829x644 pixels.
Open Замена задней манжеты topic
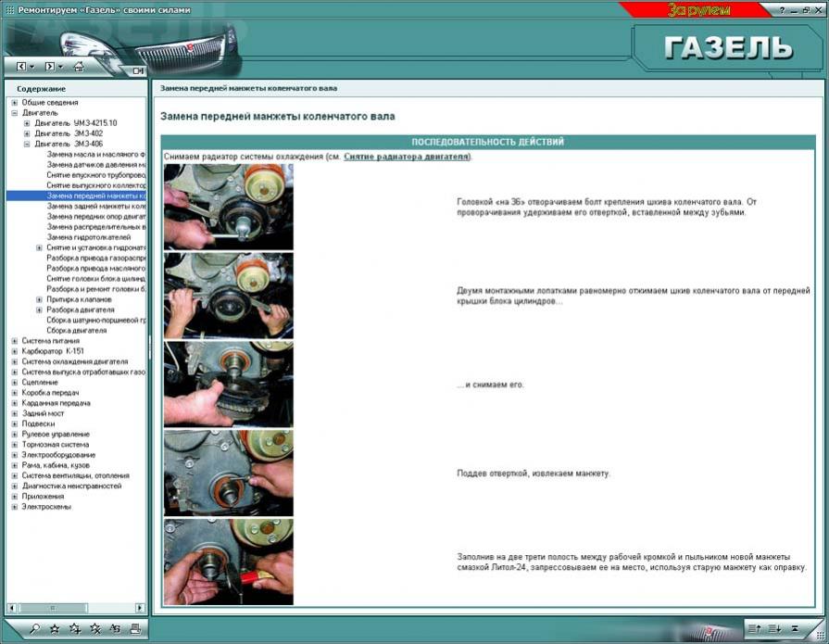click(x=95, y=207)
